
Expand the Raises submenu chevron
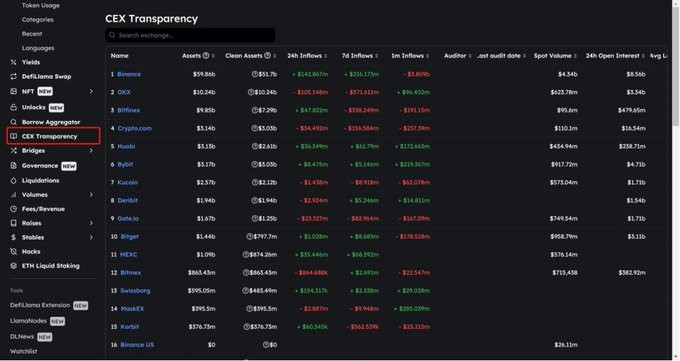(x=91, y=223)
